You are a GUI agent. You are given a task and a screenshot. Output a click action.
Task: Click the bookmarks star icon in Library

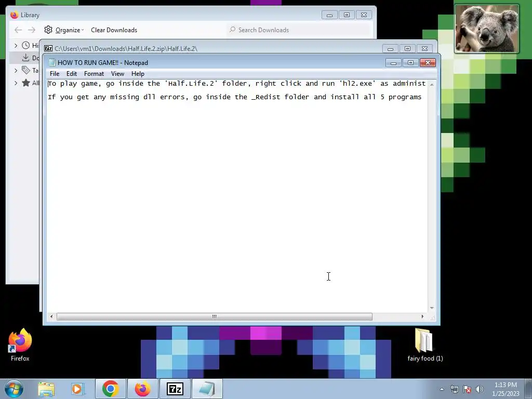click(26, 83)
